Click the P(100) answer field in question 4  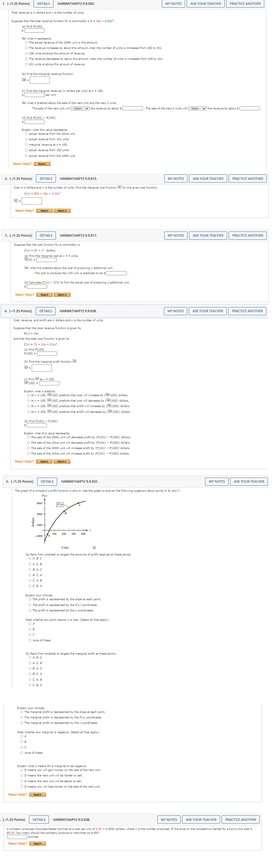pyautogui.click(x=47, y=354)
